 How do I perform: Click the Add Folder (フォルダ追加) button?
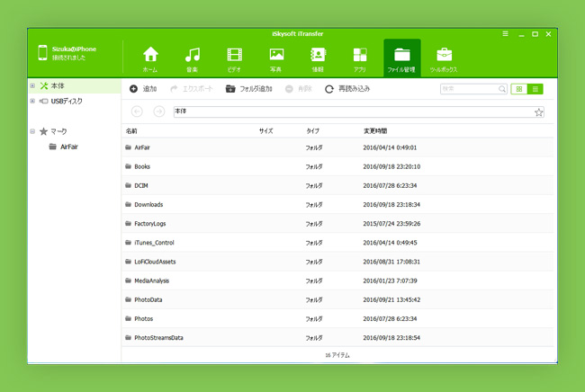pos(248,89)
